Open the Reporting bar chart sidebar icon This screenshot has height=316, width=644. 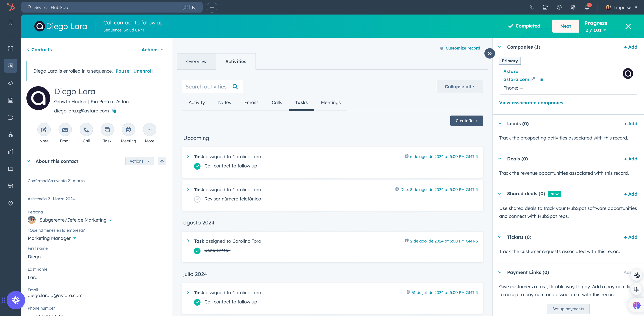pos(11,151)
